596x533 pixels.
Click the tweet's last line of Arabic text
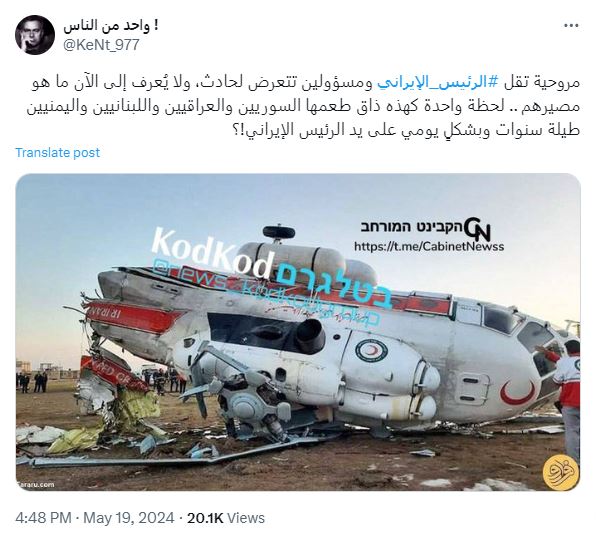click(405, 130)
